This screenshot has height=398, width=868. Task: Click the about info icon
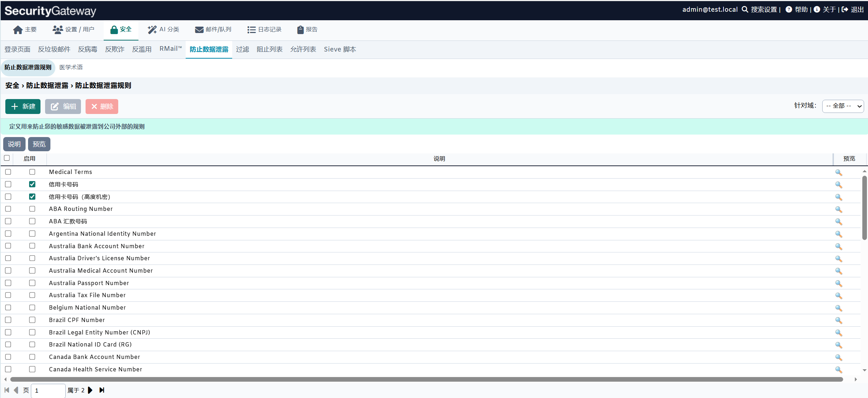(x=817, y=10)
